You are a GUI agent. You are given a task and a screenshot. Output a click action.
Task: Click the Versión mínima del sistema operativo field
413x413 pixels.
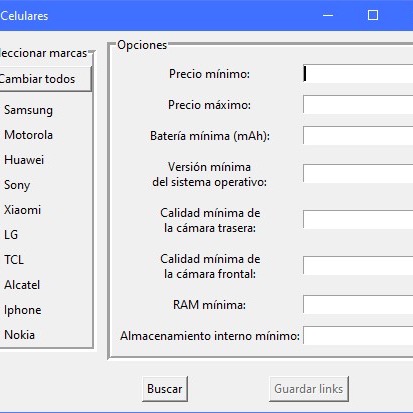(358, 173)
